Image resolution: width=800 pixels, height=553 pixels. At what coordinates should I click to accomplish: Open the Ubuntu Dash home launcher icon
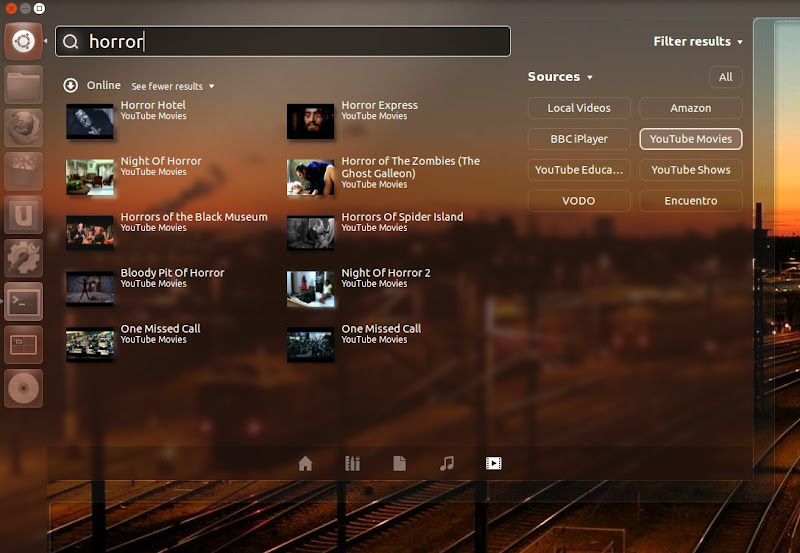pos(23,41)
